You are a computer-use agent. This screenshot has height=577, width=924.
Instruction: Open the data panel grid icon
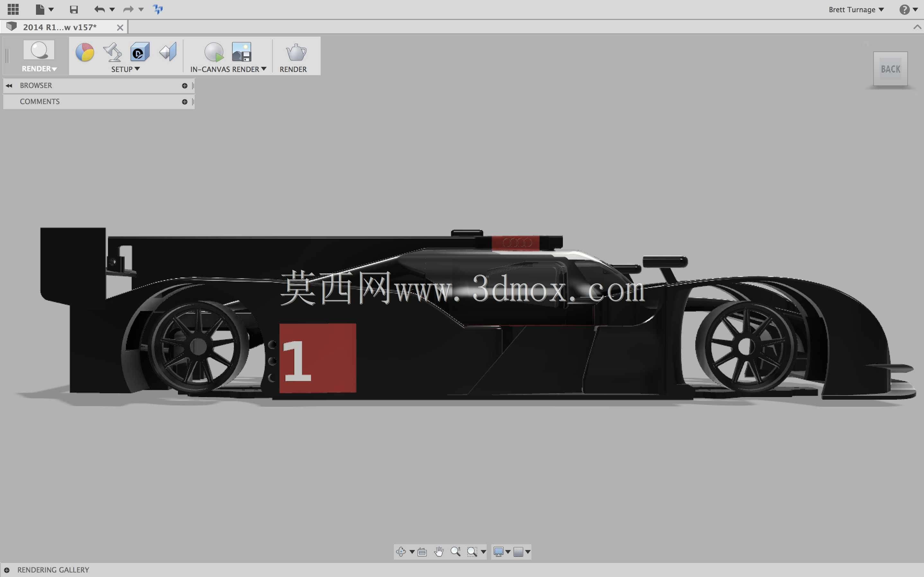click(13, 9)
